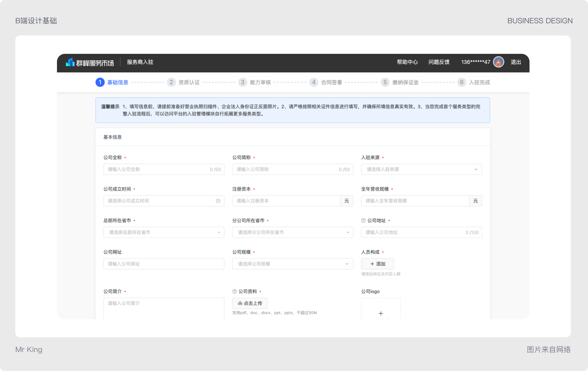Open the 分公司所在省市 dropdown

[x=293, y=232]
